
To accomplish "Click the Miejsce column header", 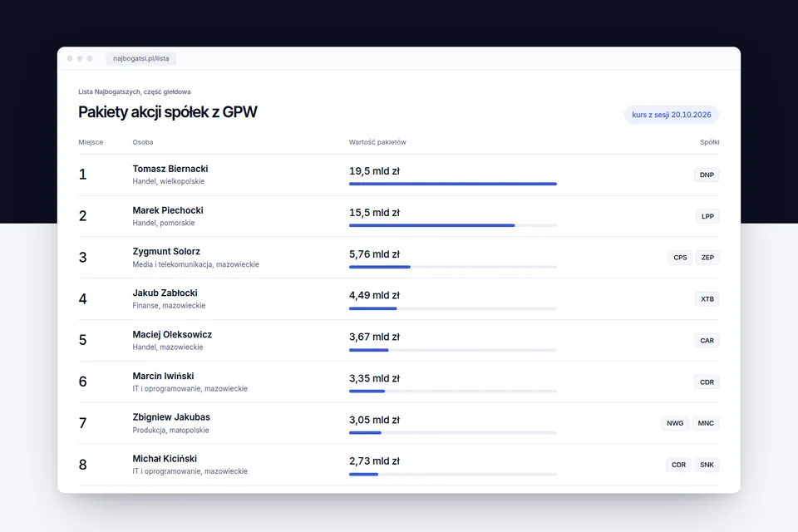I will point(91,142).
